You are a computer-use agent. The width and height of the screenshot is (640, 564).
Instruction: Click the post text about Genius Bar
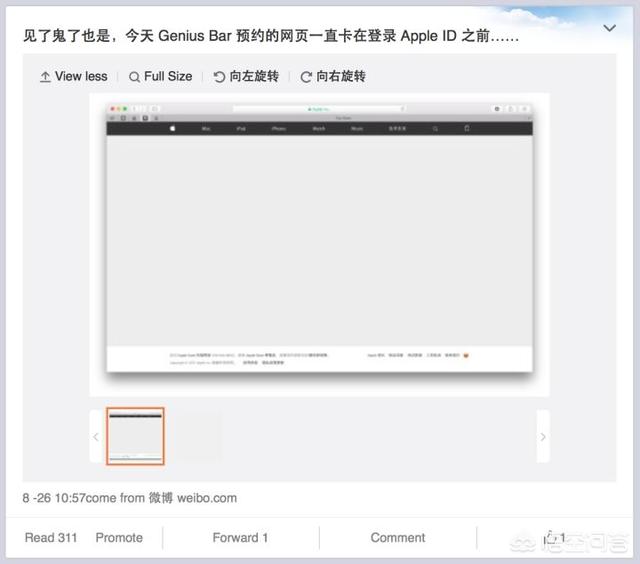(271, 36)
